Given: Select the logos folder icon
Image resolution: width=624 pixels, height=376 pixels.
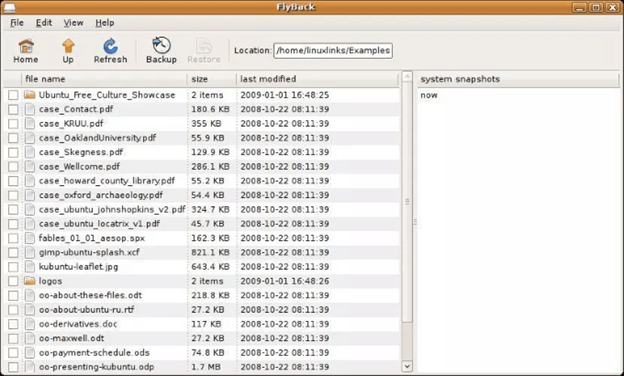Looking at the screenshot, I should 29,281.
